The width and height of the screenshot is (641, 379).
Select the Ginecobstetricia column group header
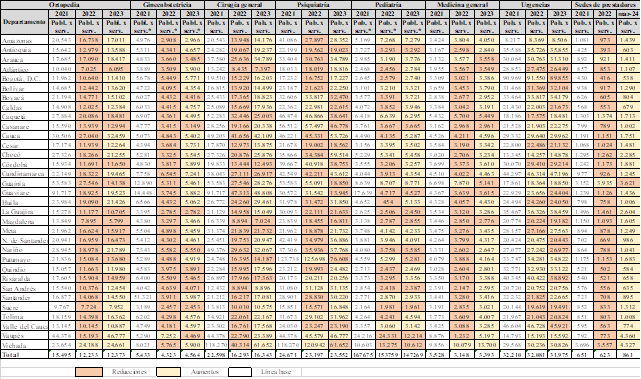(168, 5)
